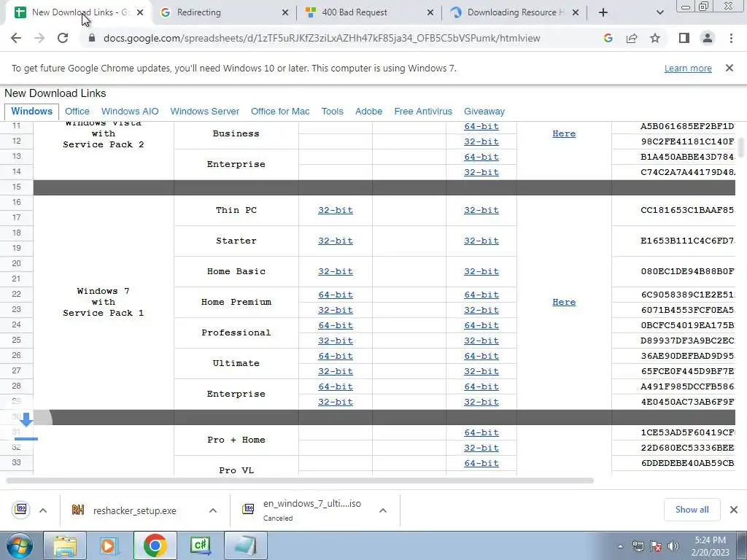This screenshot has width=747, height=560.
Task: Click the Chrome taskbar icon
Action: [x=155, y=545]
